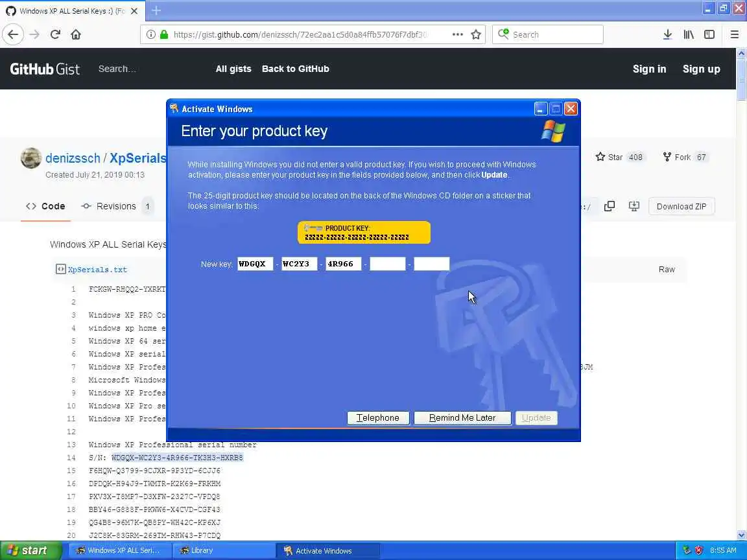Open page actions three-dot menu
The width and height of the screenshot is (747, 560).
(x=457, y=34)
